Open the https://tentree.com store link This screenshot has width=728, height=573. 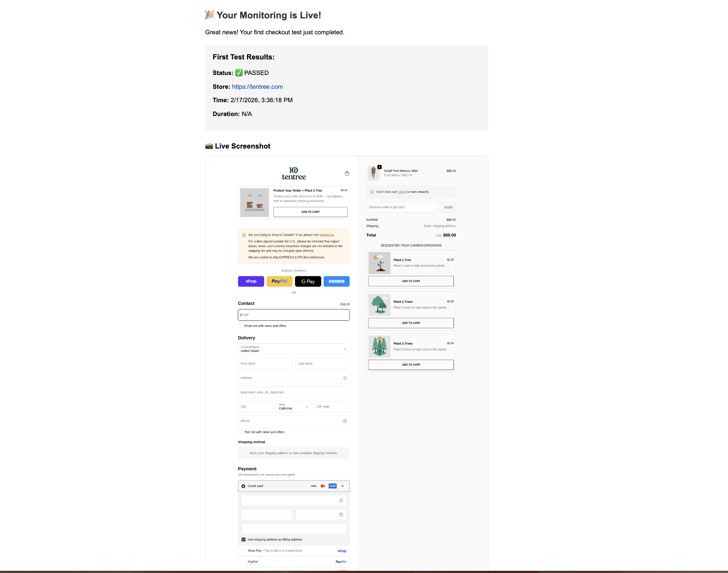(x=257, y=87)
